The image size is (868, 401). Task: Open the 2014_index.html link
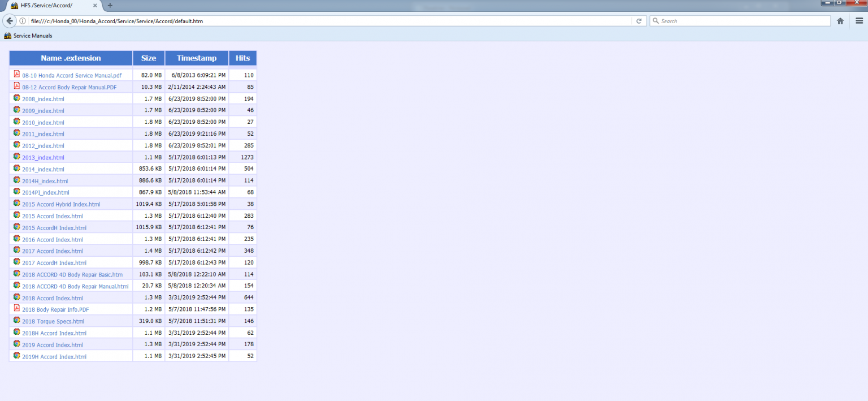[43, 169]
